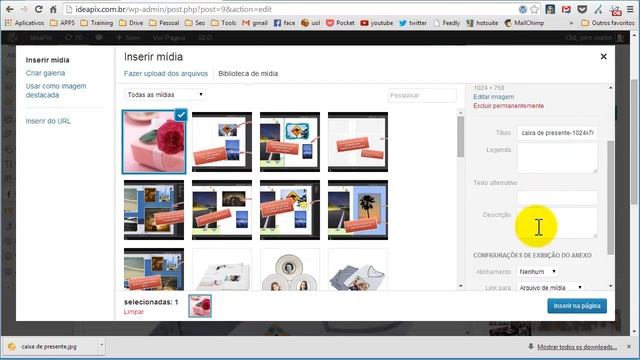
Task: Click in Texto alternativo field
Action: pos(557,198)
